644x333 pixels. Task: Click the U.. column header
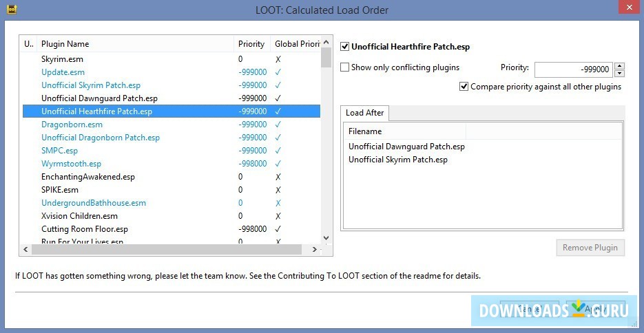[29, 44]
